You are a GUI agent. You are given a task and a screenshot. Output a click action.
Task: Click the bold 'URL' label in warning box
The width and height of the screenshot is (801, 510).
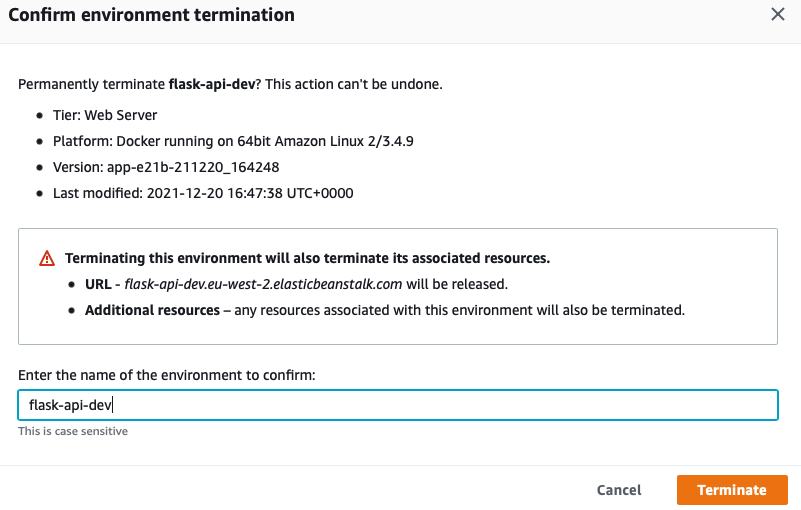98,284
